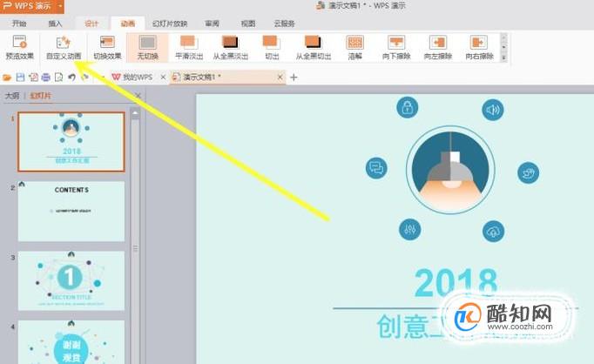The height and width of the screenshot is (364, 594).
Task: Open the 视图 (View) ribbon tab
Action: tap(248, 24)
